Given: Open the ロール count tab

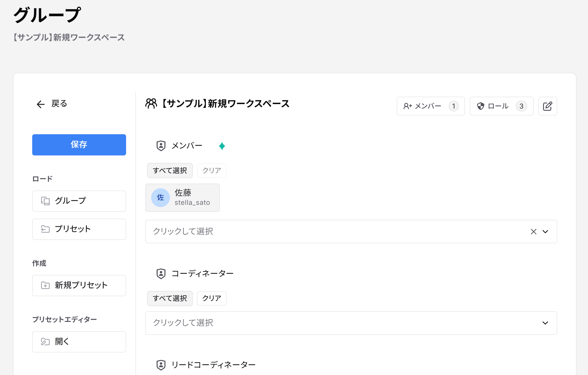Looking at the screenshot, I should [x=501, y=106].
